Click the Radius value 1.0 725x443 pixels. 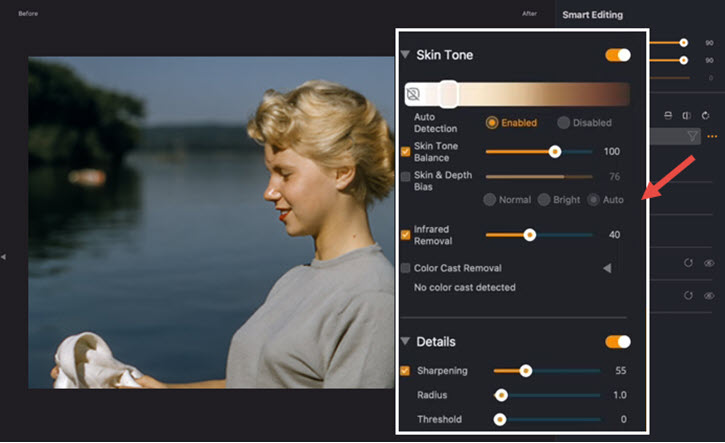click(620, 395)
